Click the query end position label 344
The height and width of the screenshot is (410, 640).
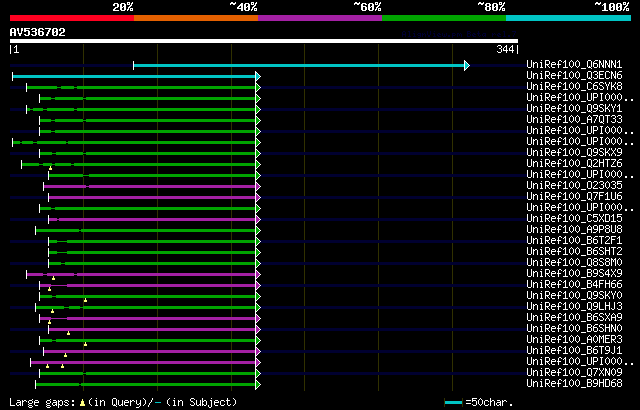pos(505,49)
